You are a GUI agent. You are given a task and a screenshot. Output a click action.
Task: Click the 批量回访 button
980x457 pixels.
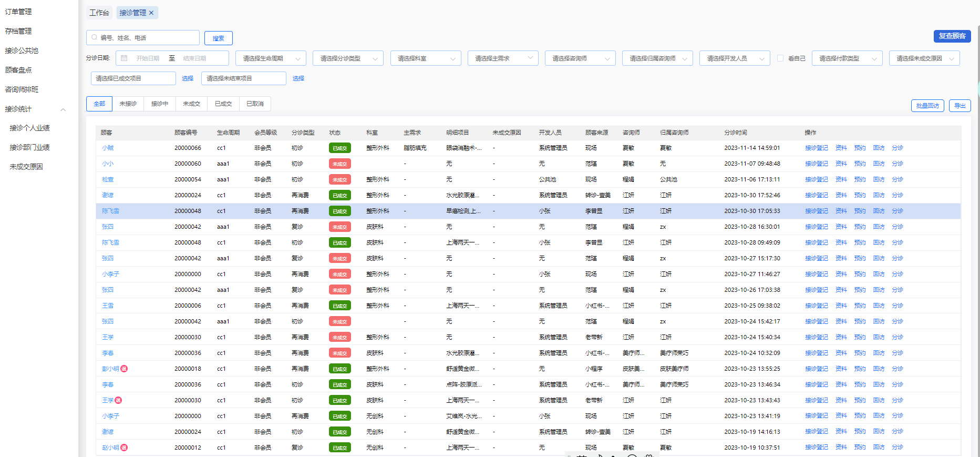click(927, 106)
